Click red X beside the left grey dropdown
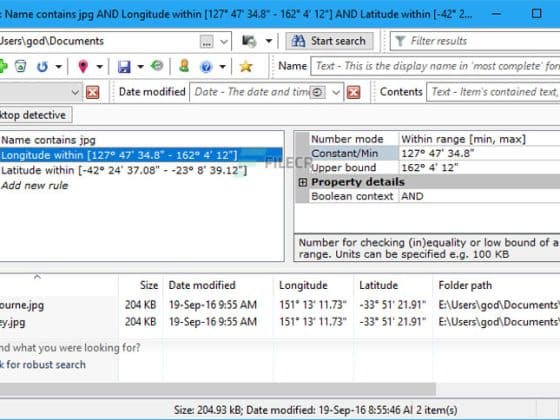 pyautogui.click(x=92, y=92)
